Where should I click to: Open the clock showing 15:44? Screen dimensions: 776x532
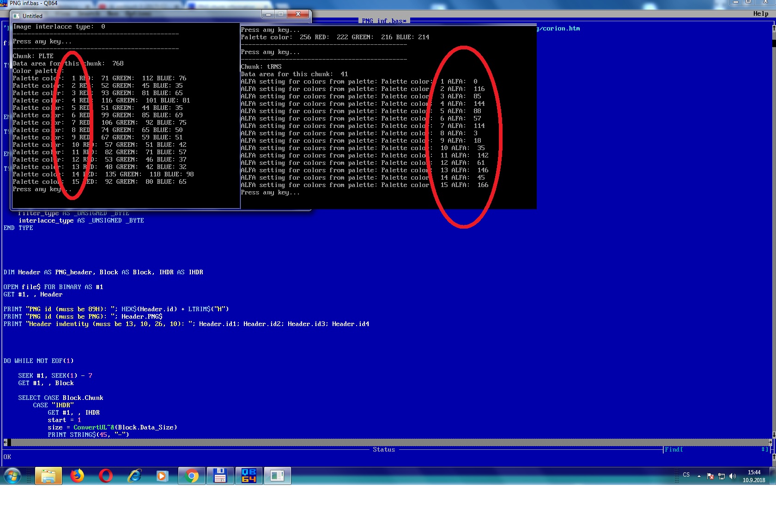[754, 476]
